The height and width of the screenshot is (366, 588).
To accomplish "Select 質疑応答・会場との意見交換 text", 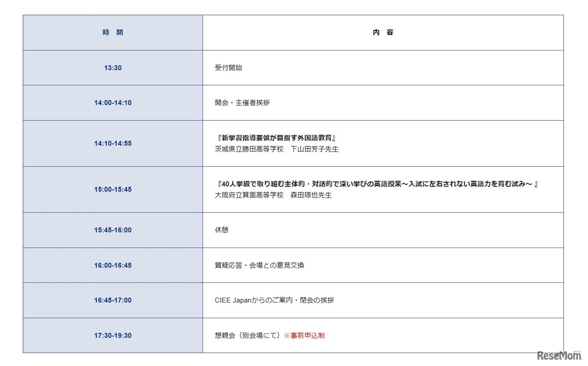I will pyautogui.click(x=260, y=265).
